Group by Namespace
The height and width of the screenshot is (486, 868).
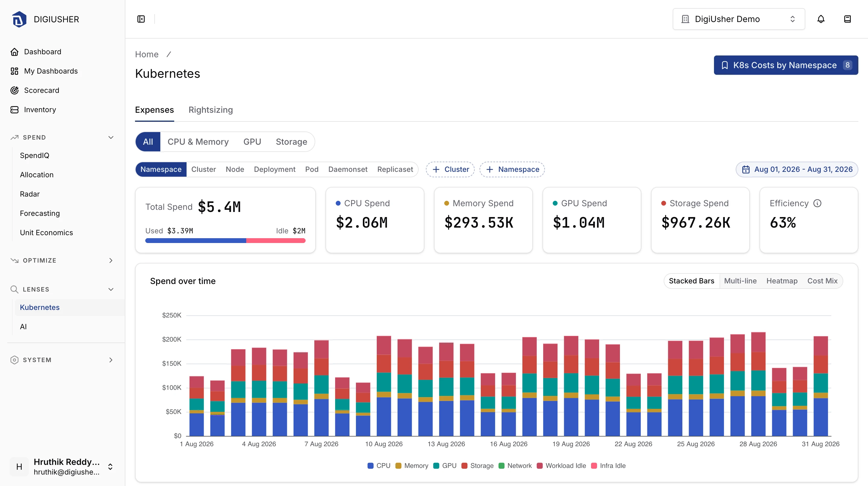click(x=161, y=169)
